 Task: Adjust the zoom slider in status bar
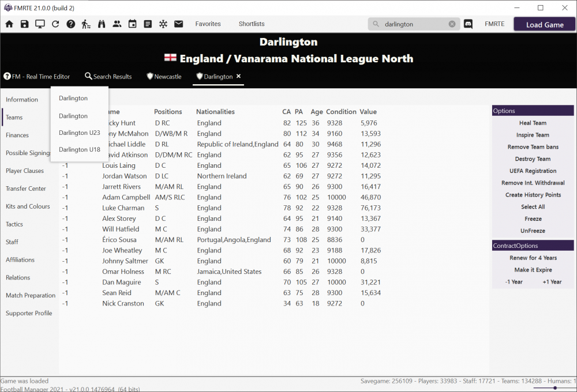[555, 387]
